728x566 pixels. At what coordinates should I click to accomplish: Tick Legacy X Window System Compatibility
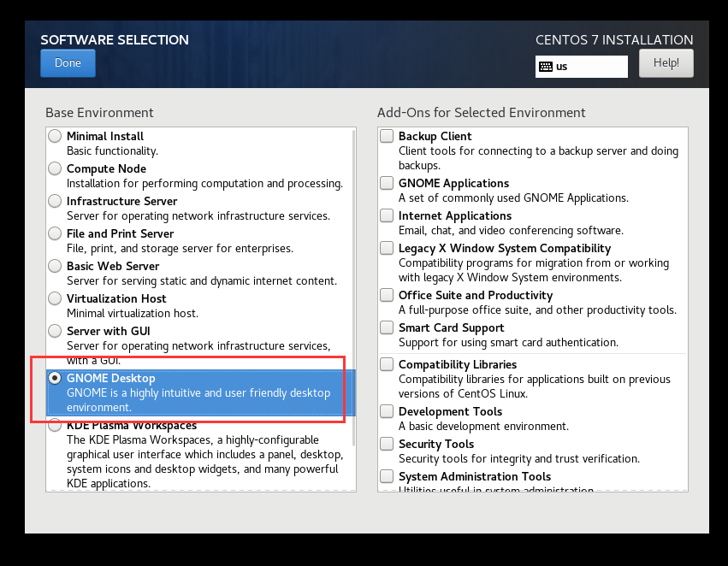point(387,248)
